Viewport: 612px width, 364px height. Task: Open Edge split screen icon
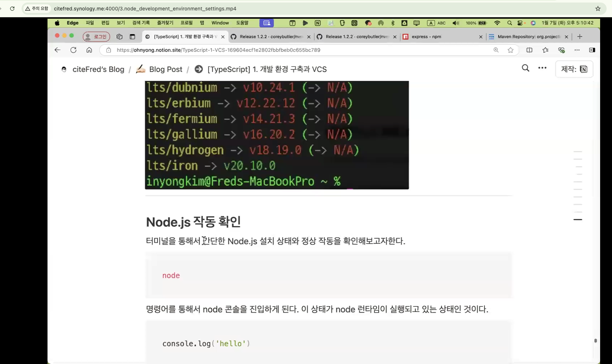529,50
